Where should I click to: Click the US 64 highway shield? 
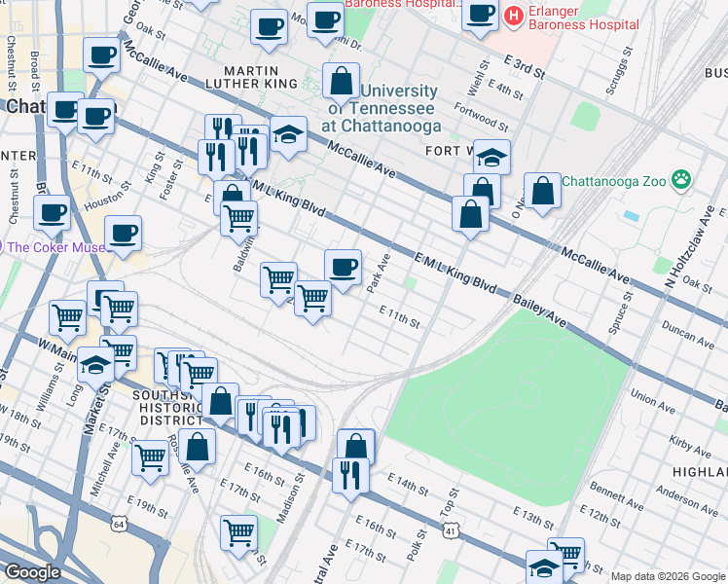[x=119, y=525]
